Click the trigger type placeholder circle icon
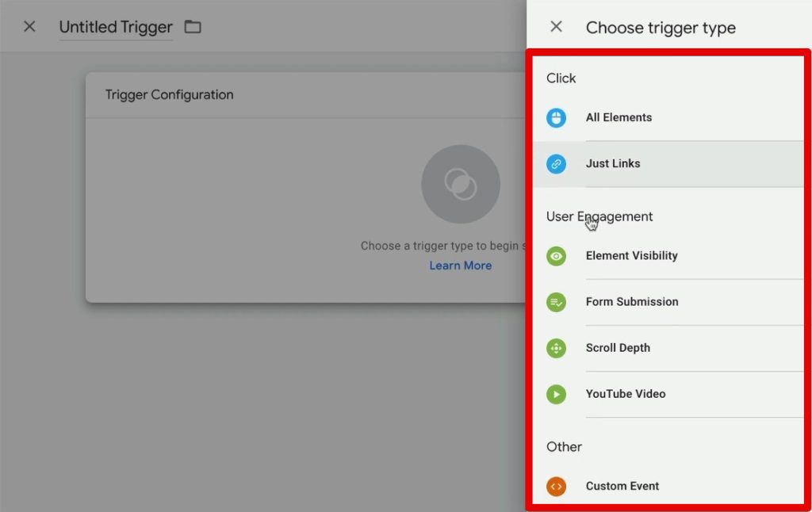This screenshot has height=512, width=812. 461,184
